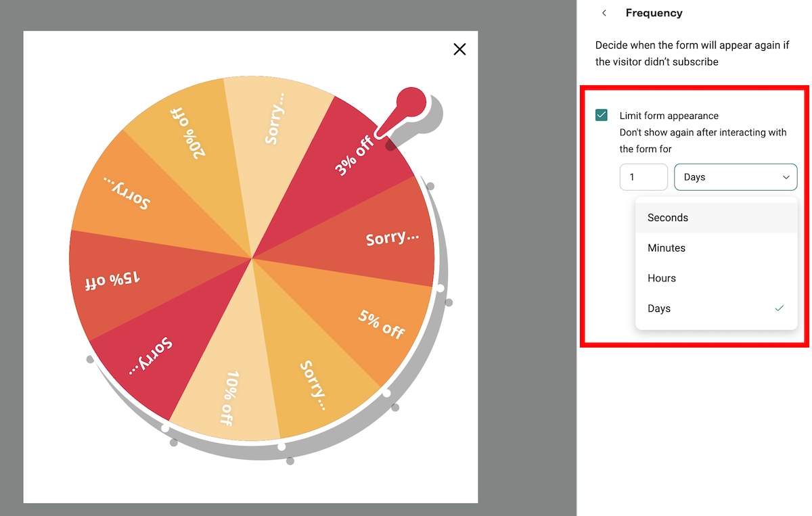The height and width of the screenshot is (516, 812).
Task: Click the number input showing 1
Action: [643, 177]
